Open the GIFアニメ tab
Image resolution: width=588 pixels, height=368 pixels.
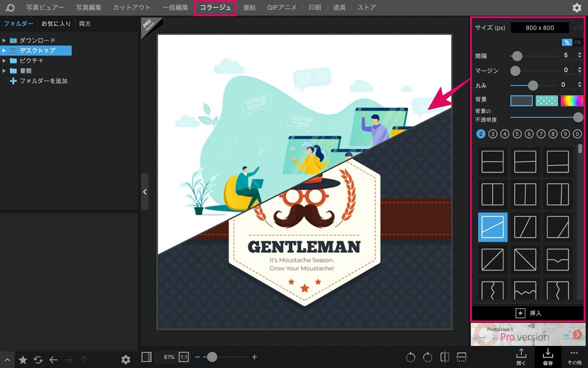tap(281, 7)
